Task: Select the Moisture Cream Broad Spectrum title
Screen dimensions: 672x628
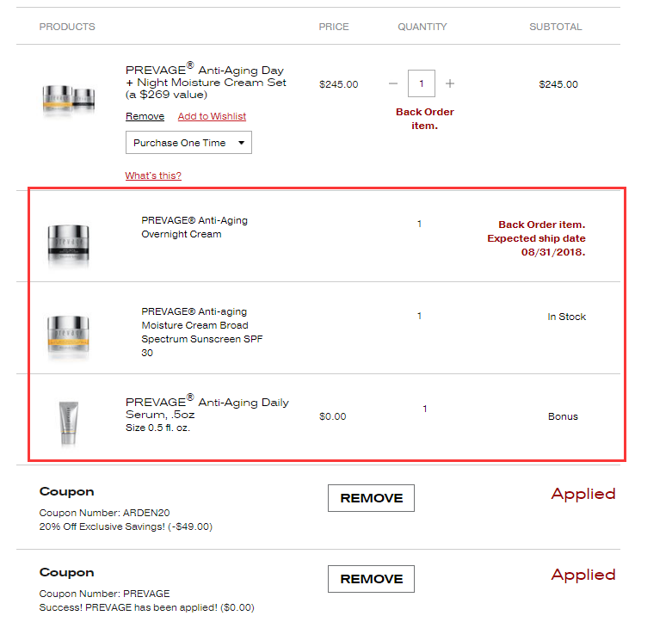Action: 202,332
